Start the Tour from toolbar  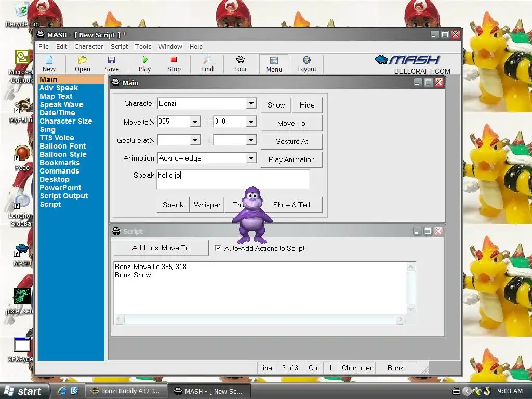(x=240, y=64)
